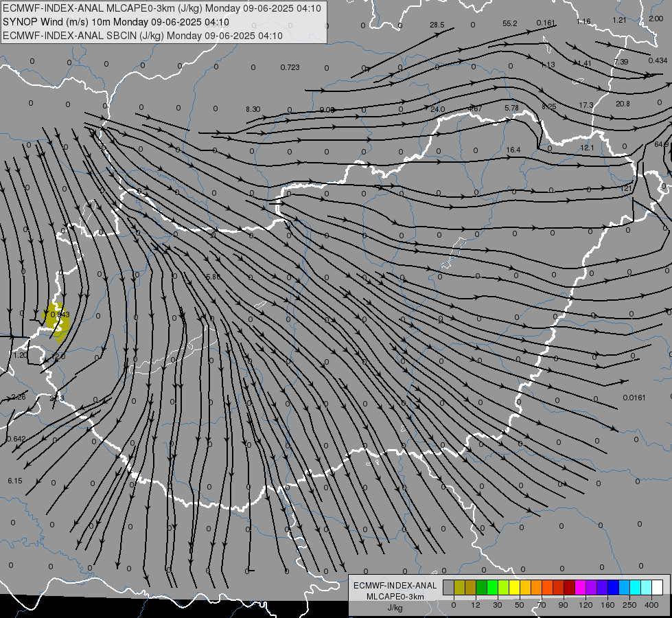This screenshot has width=672, height=618.
Task: Click the grid value '12.1'
Action: coord(587,148)
